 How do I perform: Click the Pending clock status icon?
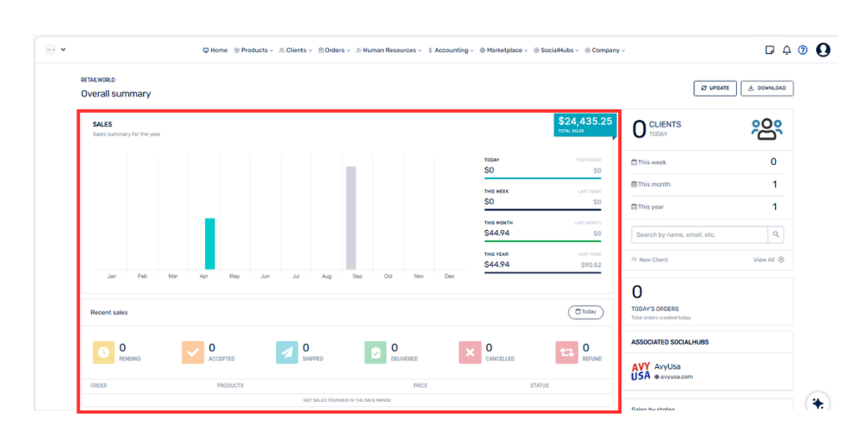[x=103, y=352]
